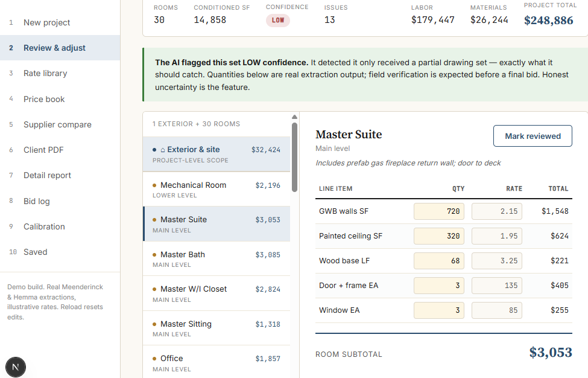This screenshot has height=378, width=588.
Task: Edit the Window EA rate field
Action: coord(496,310)
